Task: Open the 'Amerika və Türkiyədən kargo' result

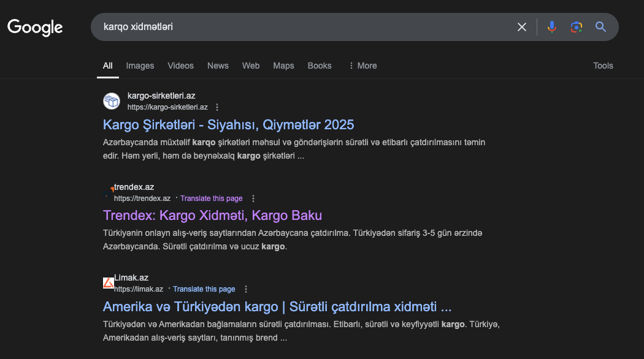Action: point(277,306)
